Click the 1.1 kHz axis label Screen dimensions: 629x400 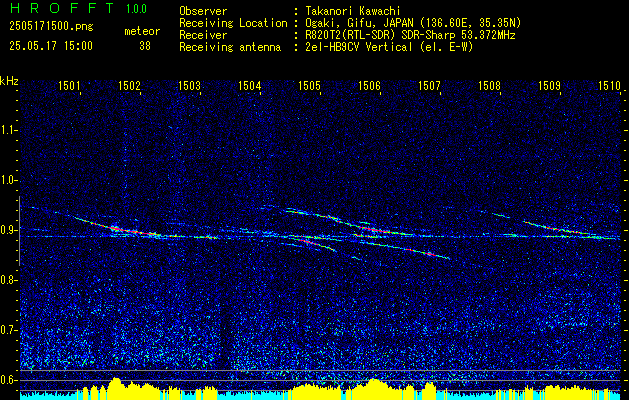[8, 130]
